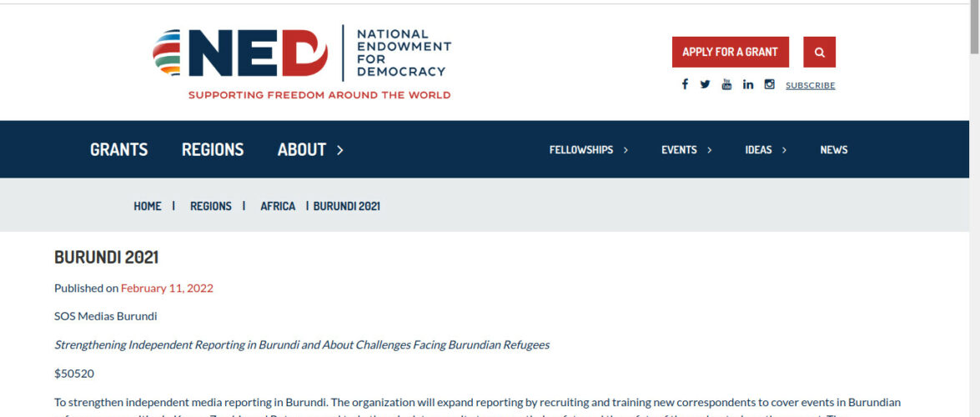Expand the Ideas submenu arrow

click(785, 150)
